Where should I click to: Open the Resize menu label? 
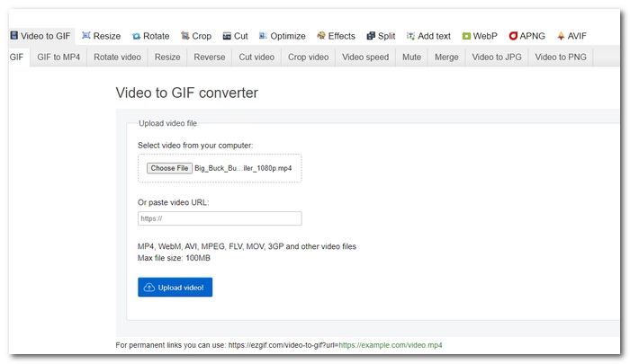point(107,36)
